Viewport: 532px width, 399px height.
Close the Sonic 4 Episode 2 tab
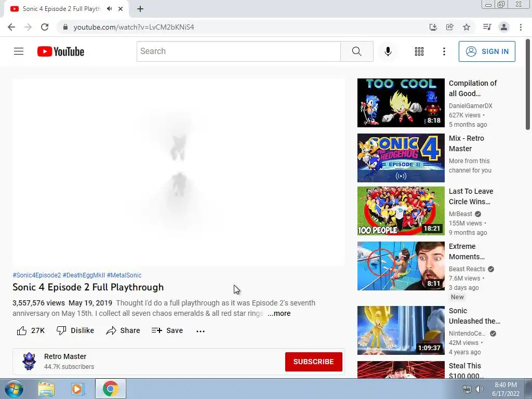121,9
